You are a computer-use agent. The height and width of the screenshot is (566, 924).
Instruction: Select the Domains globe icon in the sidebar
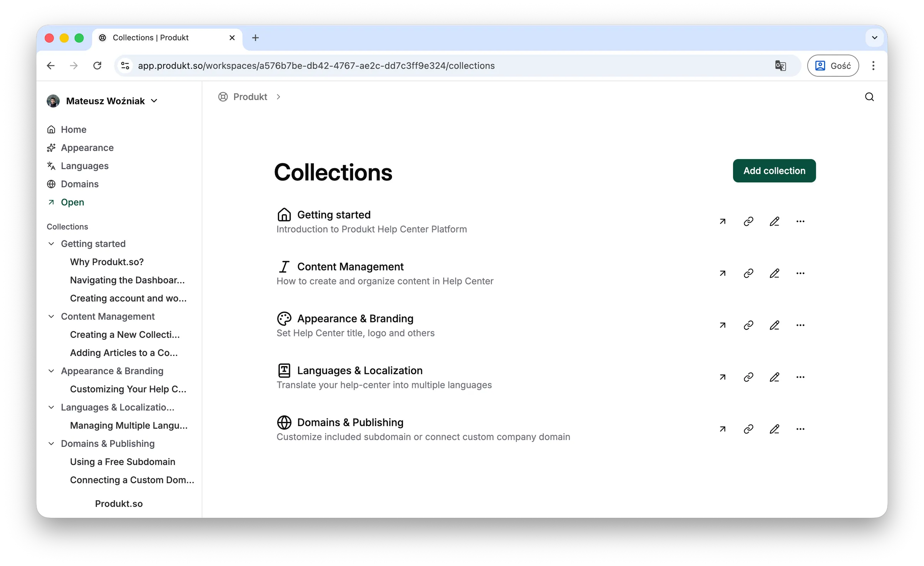52,184
